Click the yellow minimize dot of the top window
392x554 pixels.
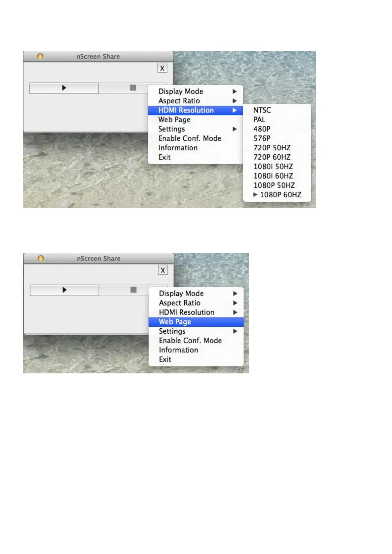coord(40,57)
